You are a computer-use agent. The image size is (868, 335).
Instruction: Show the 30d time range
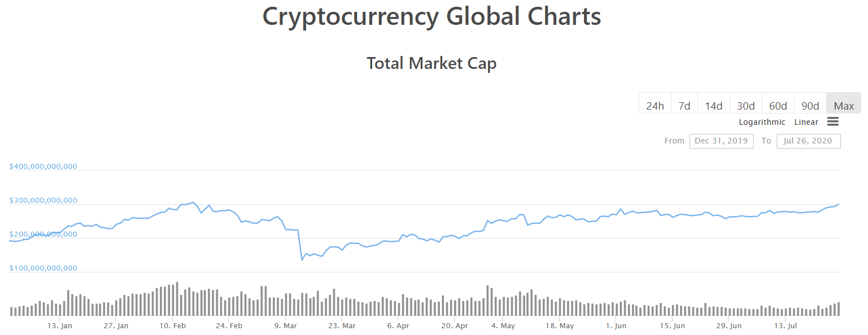coord(746,106)
